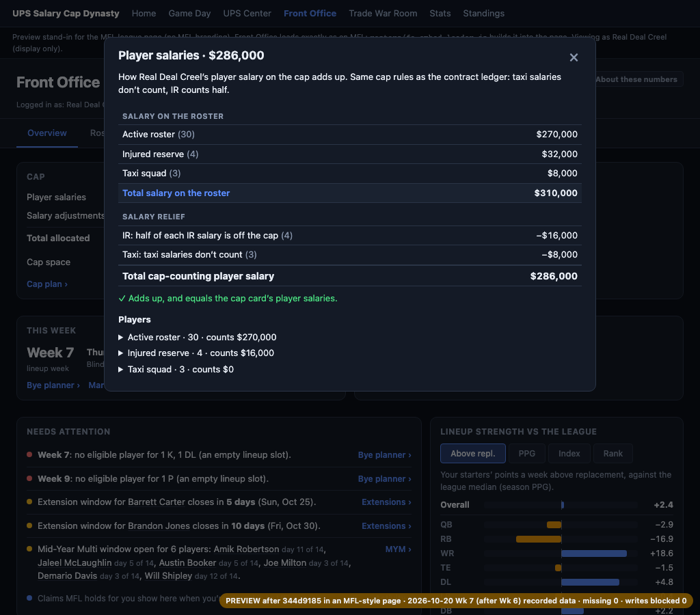Click the DL strength bar
The width and height of the screenshot is (700, 615).
590,582
